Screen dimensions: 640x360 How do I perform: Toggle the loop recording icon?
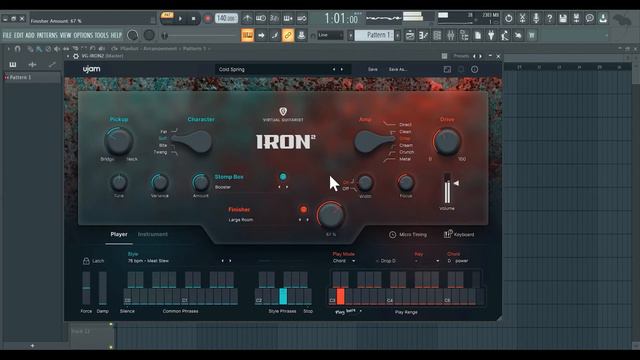pyautogui.click(x=302, y=18)
